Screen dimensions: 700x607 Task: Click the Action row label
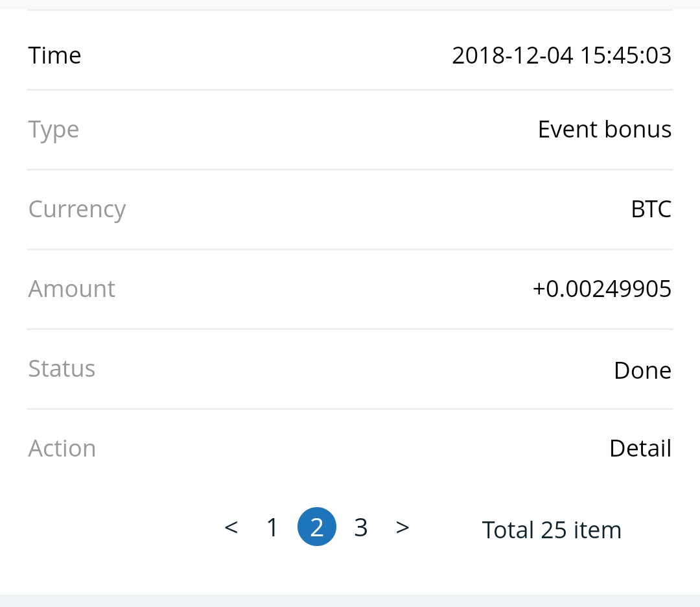click(62, 448)
